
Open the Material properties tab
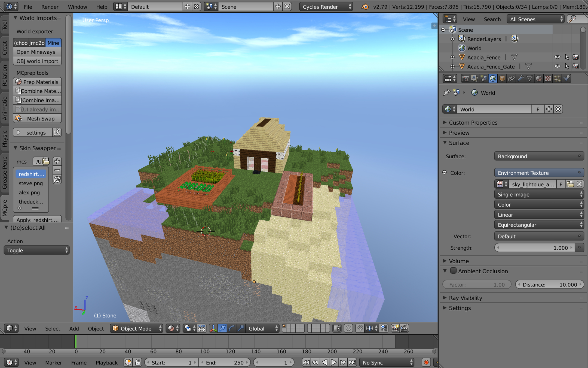pyautogui.click(x=539, y=79)
